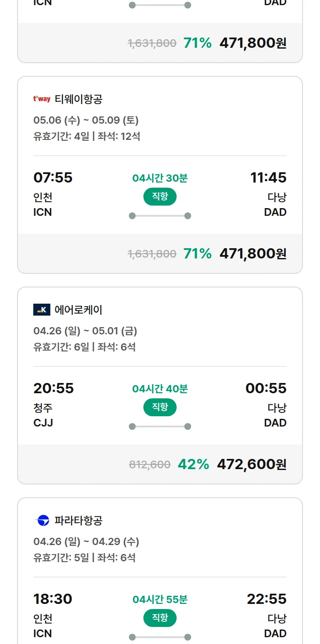The width and height of the screenshot is (320, 644).
Task: Click the 04.26 (일) ~ 05.01 (금) date range
Action: pyautogui.click(x=85, y=331)
